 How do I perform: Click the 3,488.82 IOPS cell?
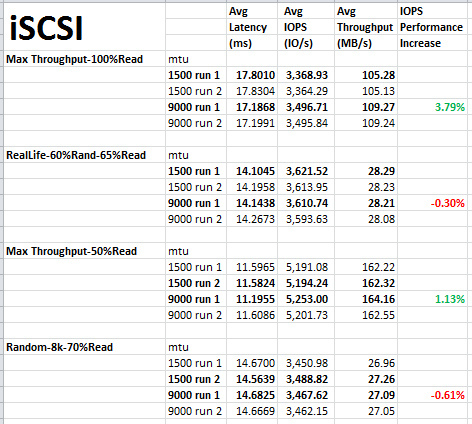pyautogui.click(x=306, y=379)
